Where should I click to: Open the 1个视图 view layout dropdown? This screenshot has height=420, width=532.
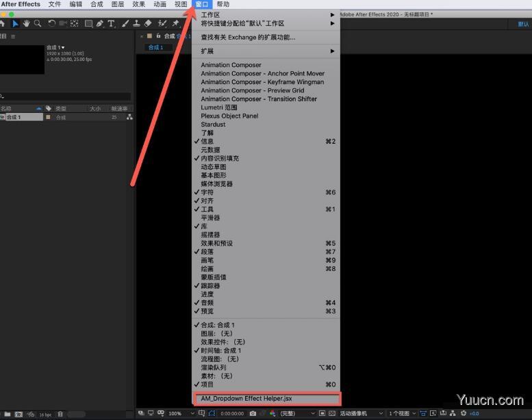point(402,413)
